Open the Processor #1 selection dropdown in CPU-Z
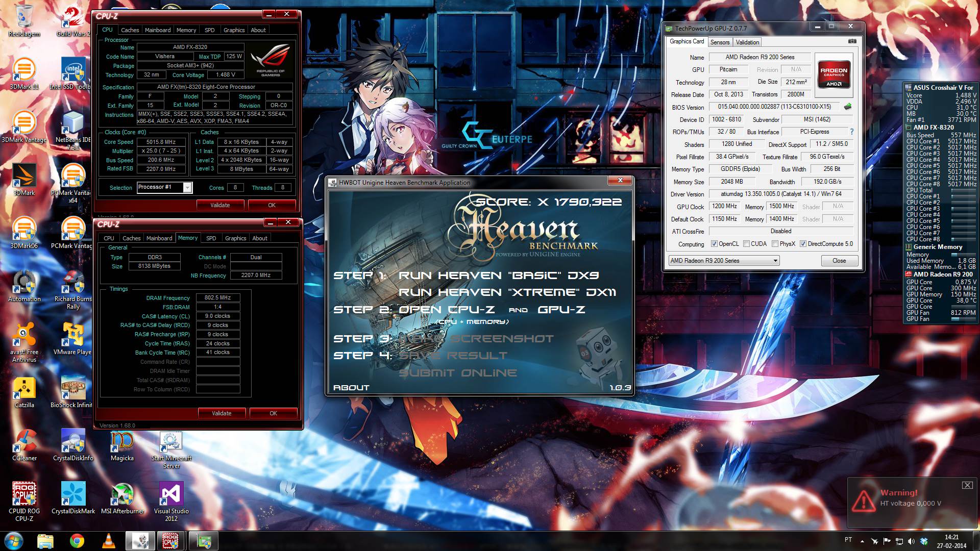Image resolution: width=980 pixels, height=551 pixels. coord(164,187)
